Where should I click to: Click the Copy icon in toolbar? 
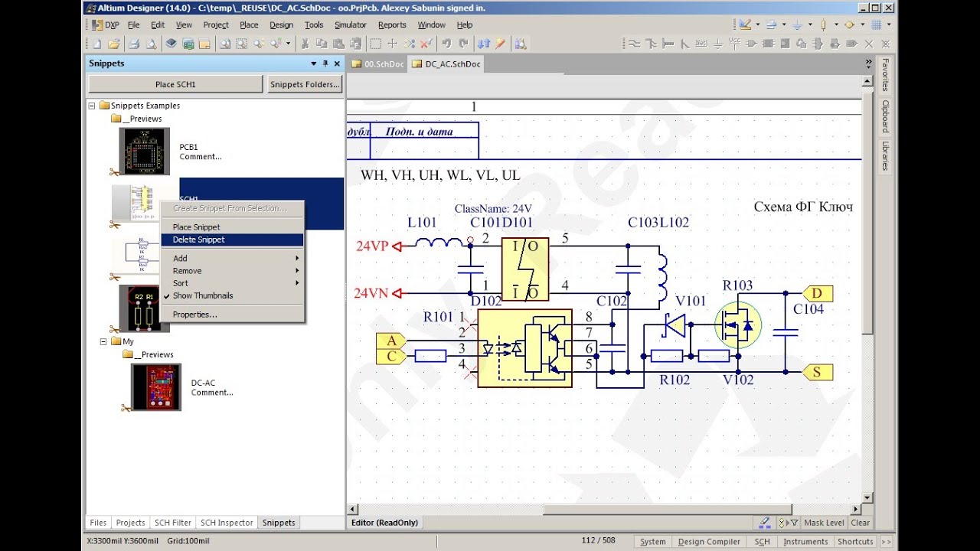click(x=322, y=44)
